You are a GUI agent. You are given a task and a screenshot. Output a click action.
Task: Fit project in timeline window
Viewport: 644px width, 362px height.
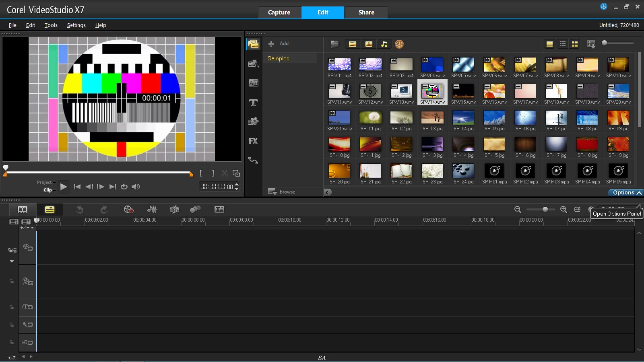click(x=577, y=209)
